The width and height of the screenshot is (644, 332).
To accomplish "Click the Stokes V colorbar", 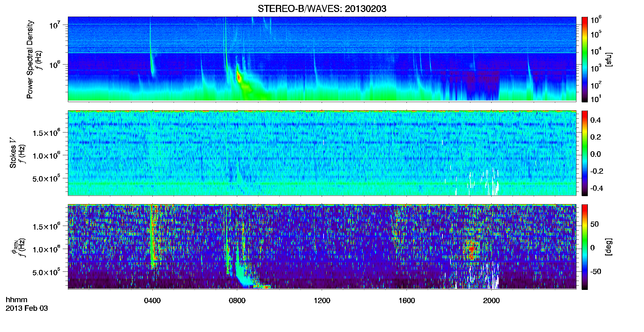I will (x=584, y=153).
